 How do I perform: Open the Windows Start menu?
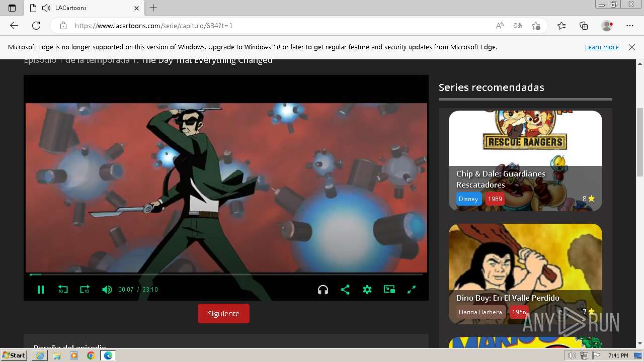click(x=14, y=355)
